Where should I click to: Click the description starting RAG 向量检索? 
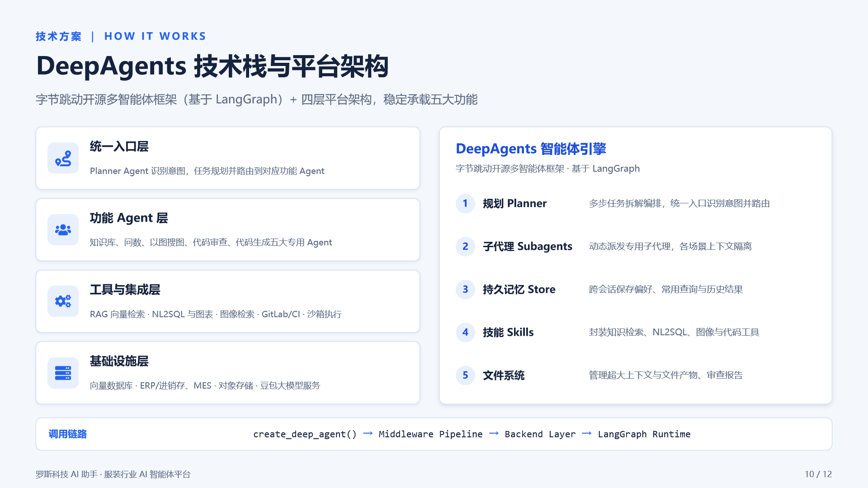tap(216, 314)
